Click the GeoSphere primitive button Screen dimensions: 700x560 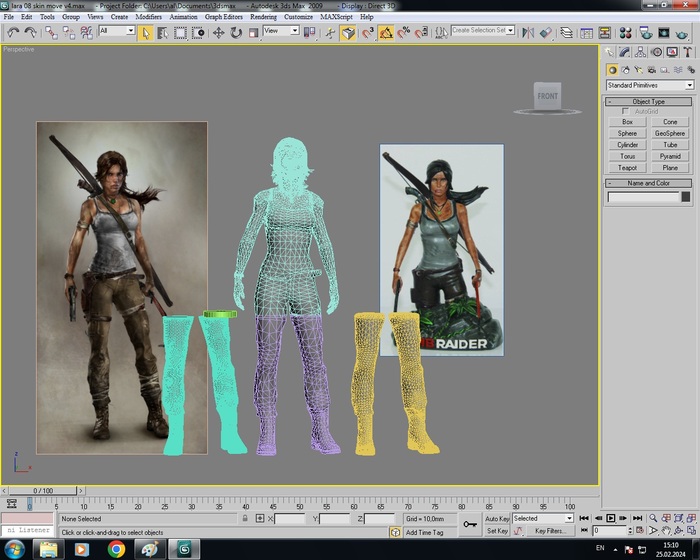(x=670, y=133)
